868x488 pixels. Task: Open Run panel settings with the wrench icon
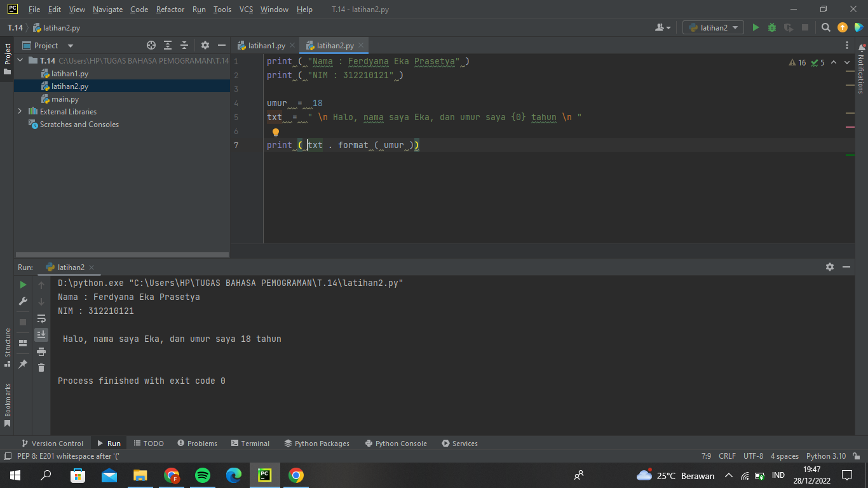point(22,301)
